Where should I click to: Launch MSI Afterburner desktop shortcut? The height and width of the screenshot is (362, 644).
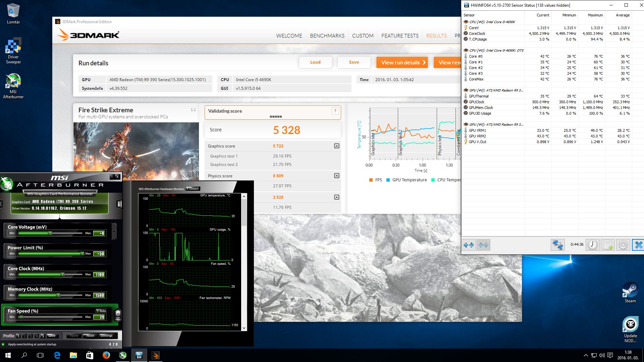tap(13, 86)
